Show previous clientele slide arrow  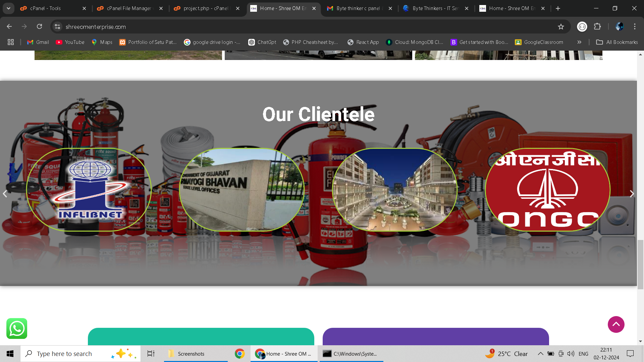click(5, 194)
